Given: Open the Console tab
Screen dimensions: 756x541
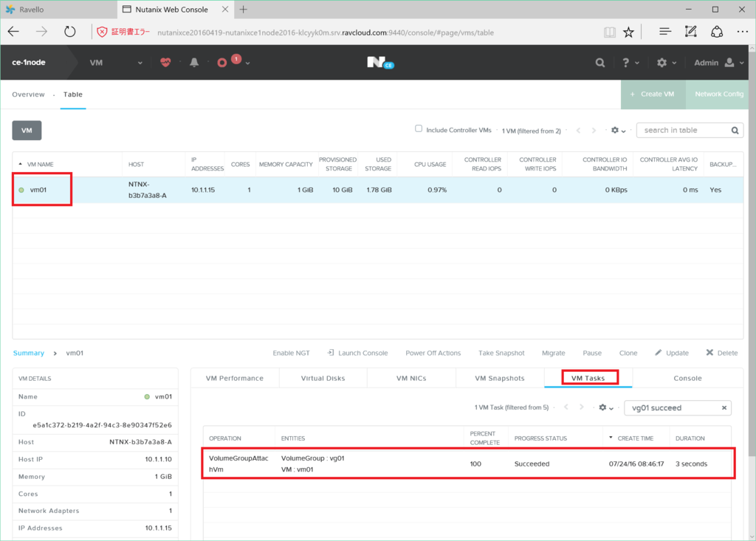Looking at the screenshot, I should point(687,378).
